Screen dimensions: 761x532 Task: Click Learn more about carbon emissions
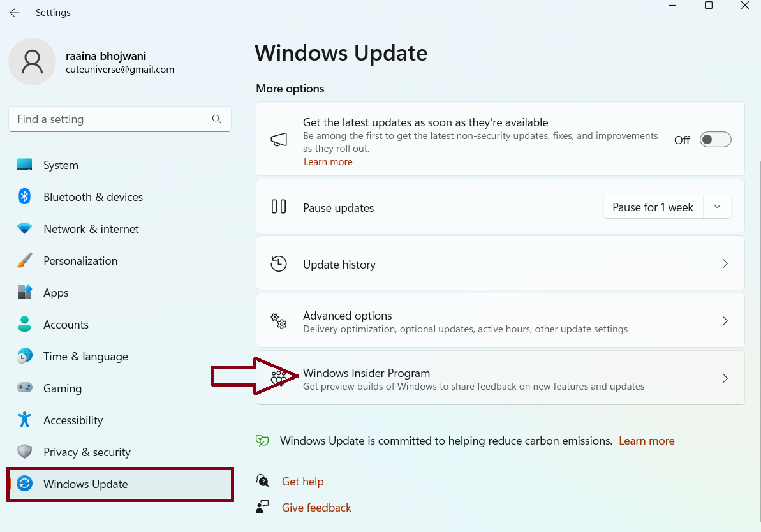click(646, 441)
